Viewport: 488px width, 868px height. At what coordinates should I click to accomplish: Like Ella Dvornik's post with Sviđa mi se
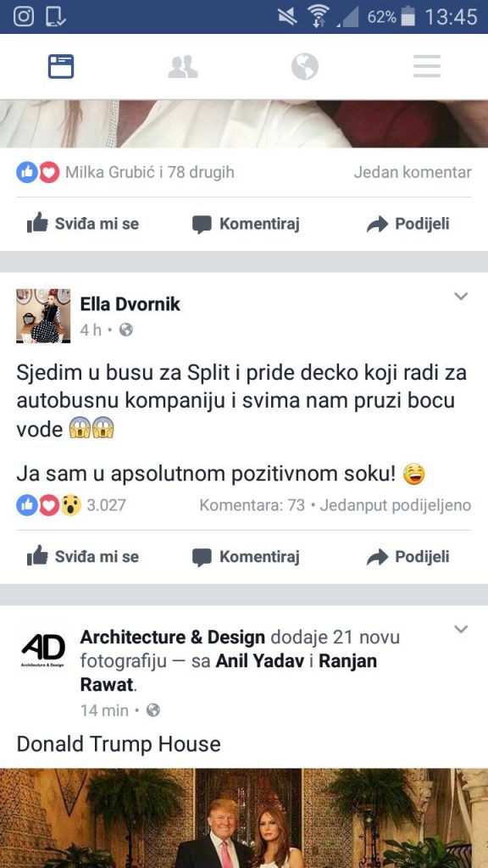pos(83,556)
